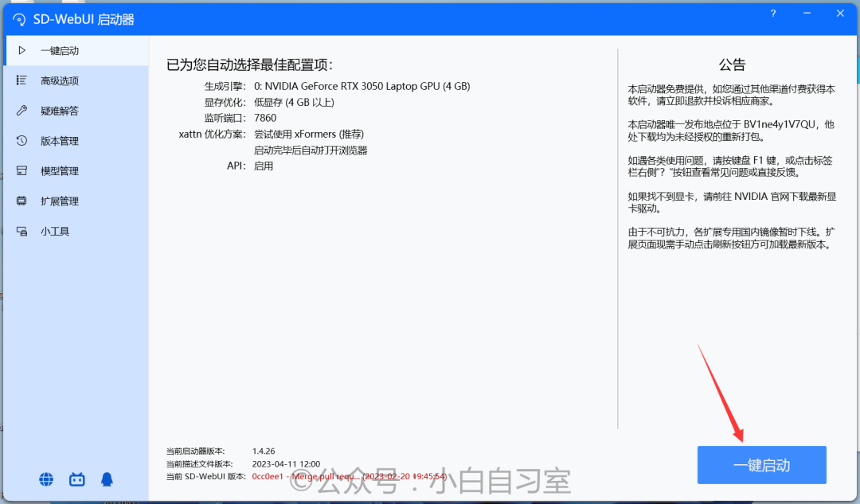Click the SD-WebUI launcher logo icon
Image resolution: width=860 pixels, height=504 pixels.
19,20
